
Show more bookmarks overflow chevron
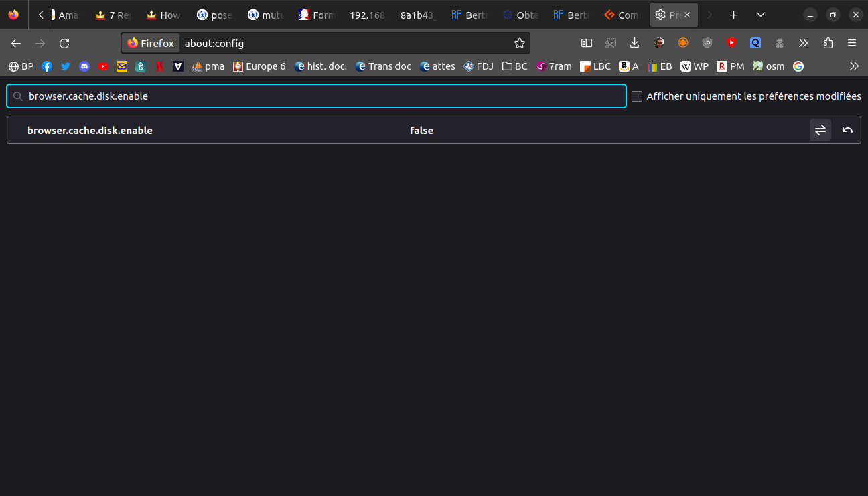(854, 66)
